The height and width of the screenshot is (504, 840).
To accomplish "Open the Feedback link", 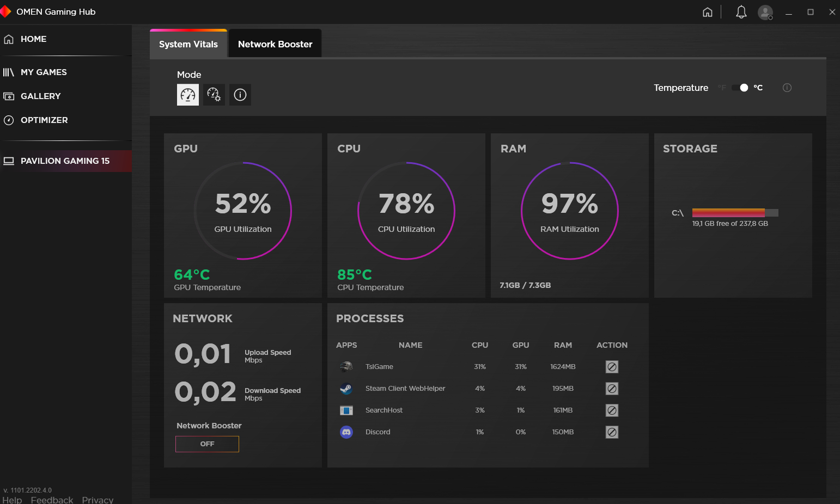I will pos(52,500).
